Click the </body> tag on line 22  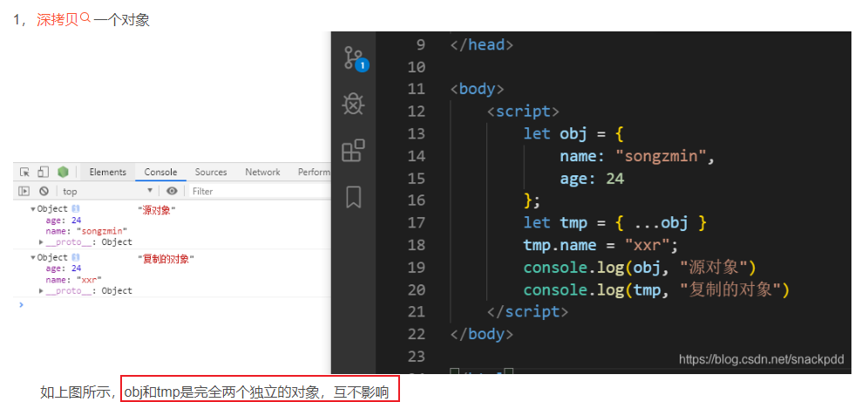482,334
